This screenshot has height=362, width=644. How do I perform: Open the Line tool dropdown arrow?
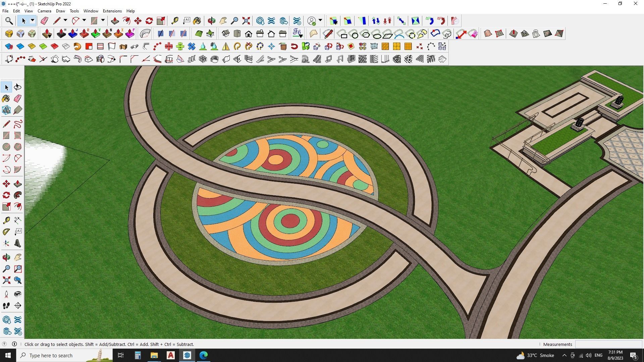click(65, 21)
